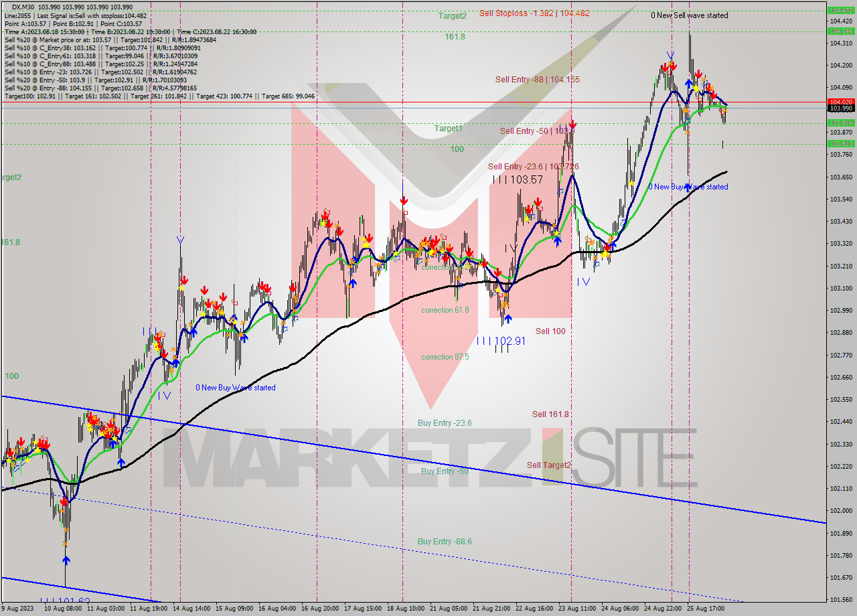Click the '25 Aug 17:00' time label
The image size is (857, 616).
click(704, 609)
